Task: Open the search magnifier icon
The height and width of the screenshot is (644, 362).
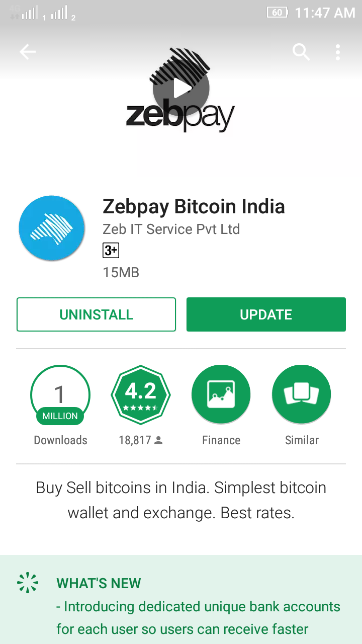Action: pyautogui.click(x=301, y=52)
